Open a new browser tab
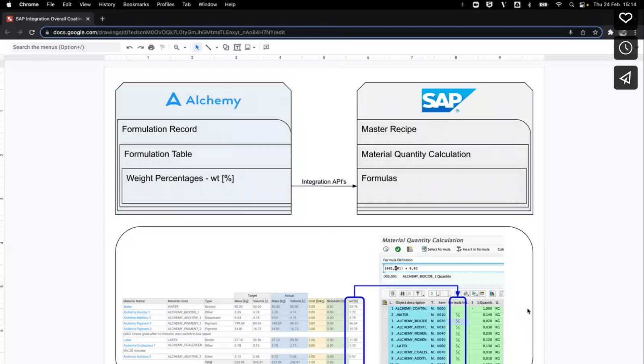The width and height of the screenshot is (644, 364). coord(102,19)
